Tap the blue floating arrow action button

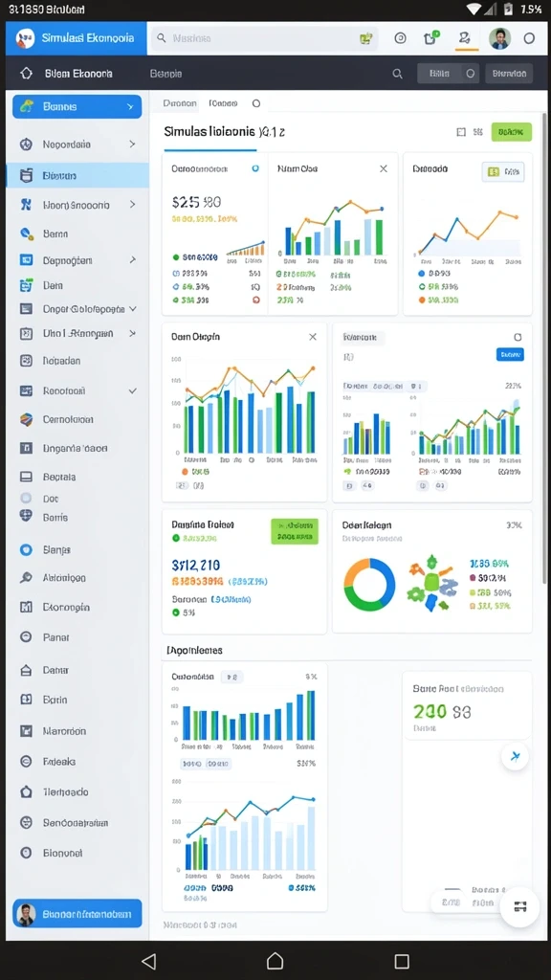click(516, 756)
